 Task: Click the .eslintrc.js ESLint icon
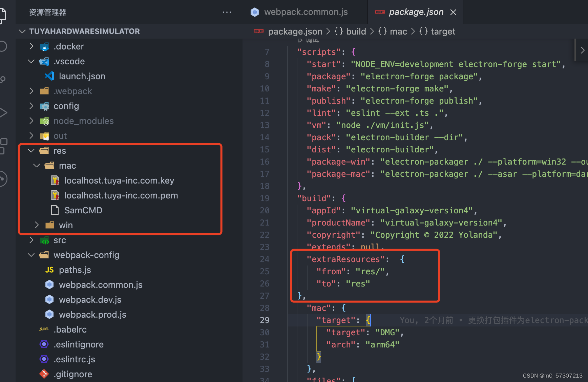tap(44, 359)
